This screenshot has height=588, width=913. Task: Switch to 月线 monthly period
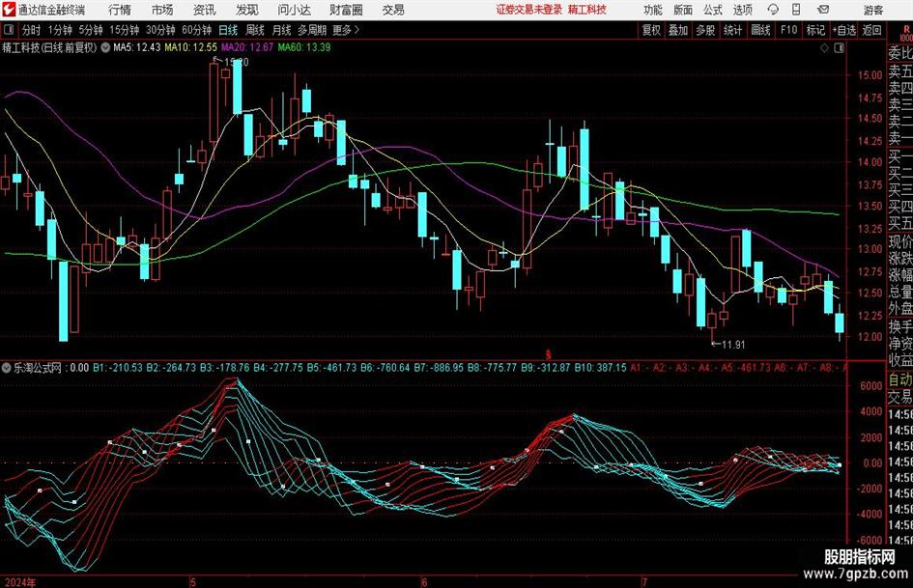tap(282, 30)
